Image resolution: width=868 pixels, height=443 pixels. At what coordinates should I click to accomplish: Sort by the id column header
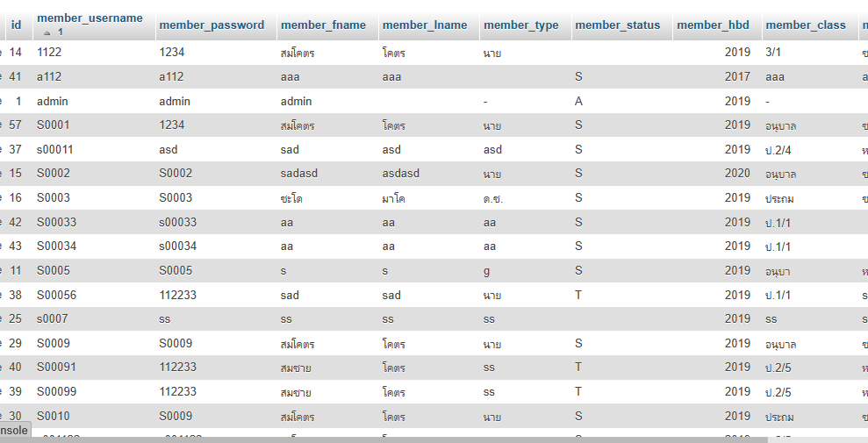[x=16, y=25]
